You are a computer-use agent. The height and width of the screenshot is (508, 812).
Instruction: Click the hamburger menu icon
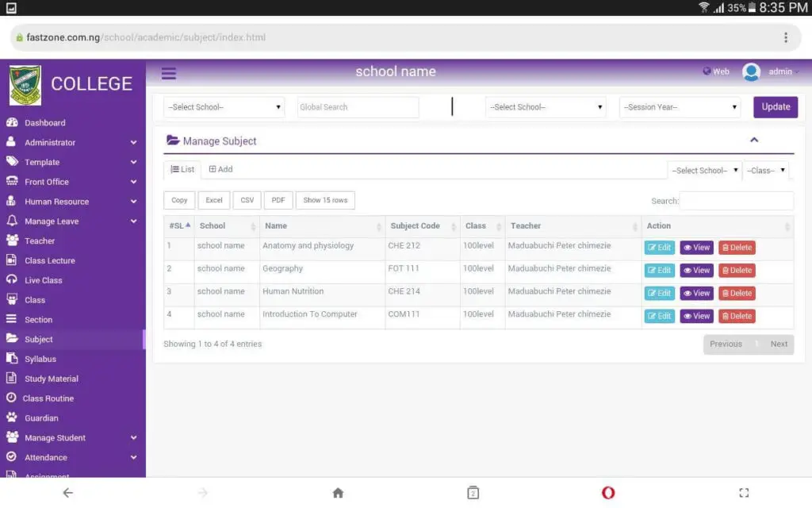(x=168, y=73)
